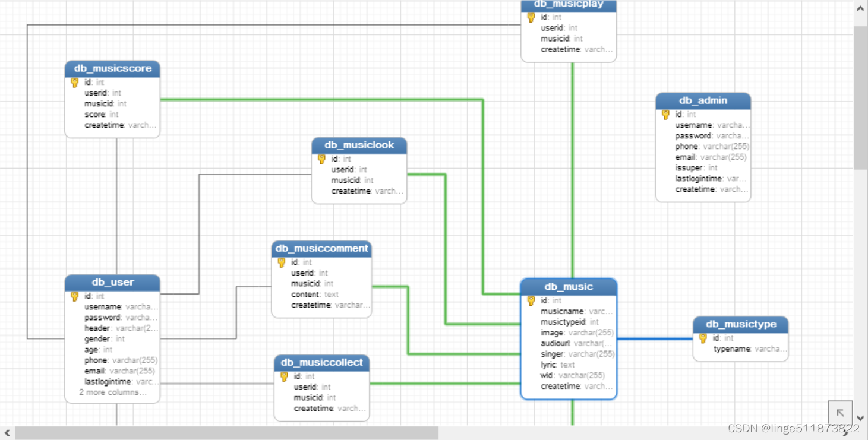Viewport: 868px width, 440px height.
Task: Click the primary key icon in db_admin
Action: pos(665,115)
